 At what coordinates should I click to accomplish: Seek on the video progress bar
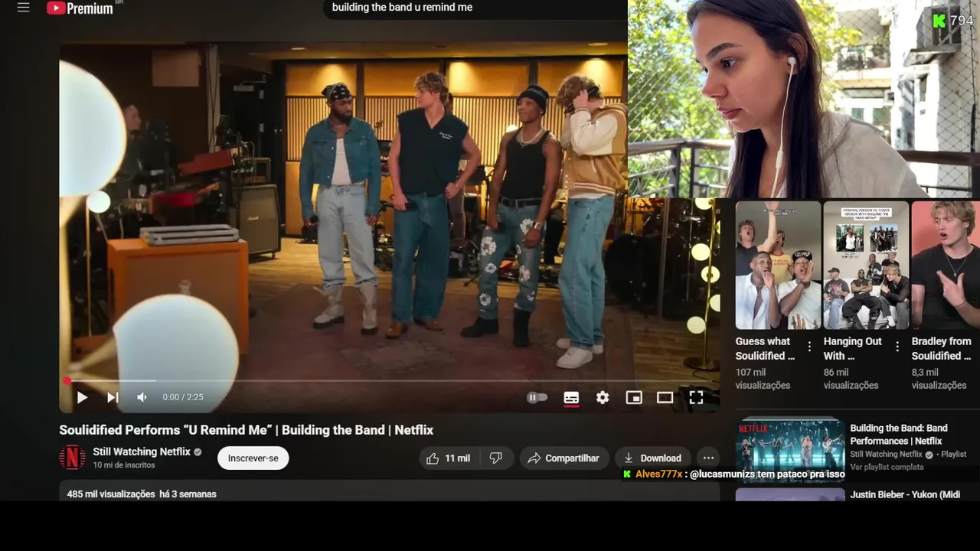click(x=390, y=380)
